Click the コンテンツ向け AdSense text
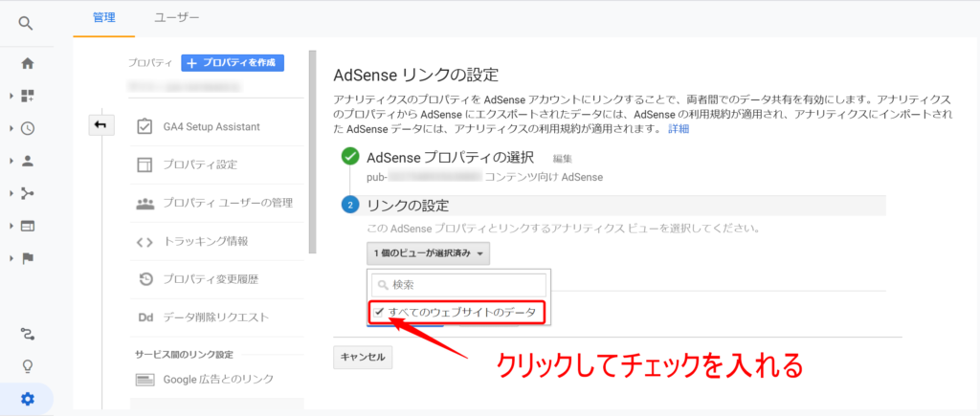The image size is (980, 416). point(544,177)
